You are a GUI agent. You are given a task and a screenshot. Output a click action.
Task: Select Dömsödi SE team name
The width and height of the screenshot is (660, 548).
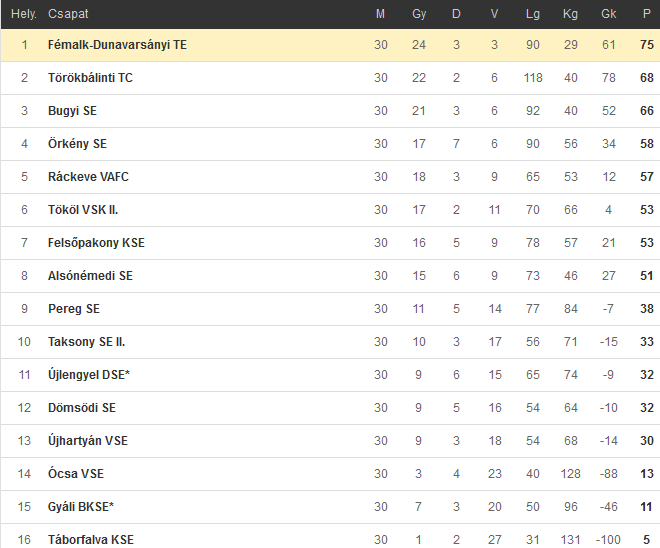point(82,407)
